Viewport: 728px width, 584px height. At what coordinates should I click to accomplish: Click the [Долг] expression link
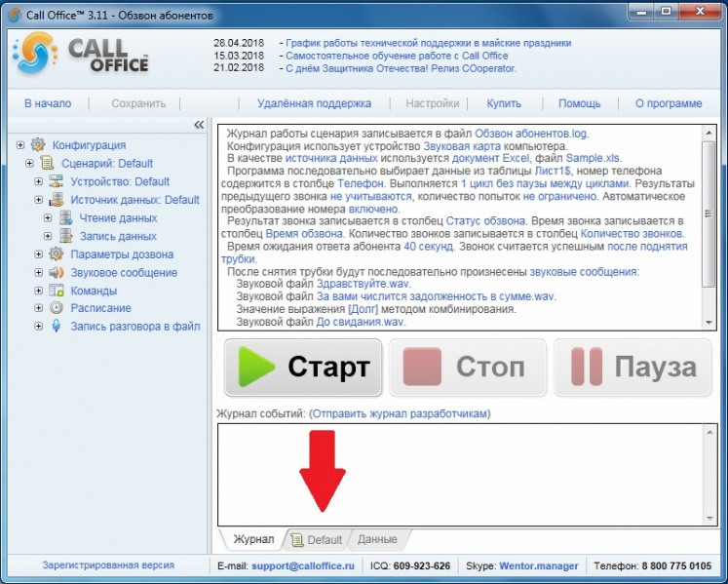click(364, 309)
